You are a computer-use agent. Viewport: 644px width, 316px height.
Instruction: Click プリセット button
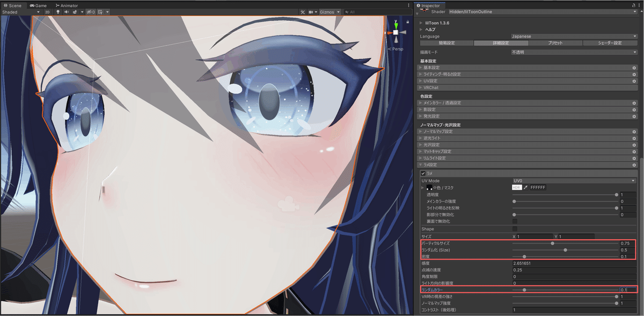click(555, 43)
